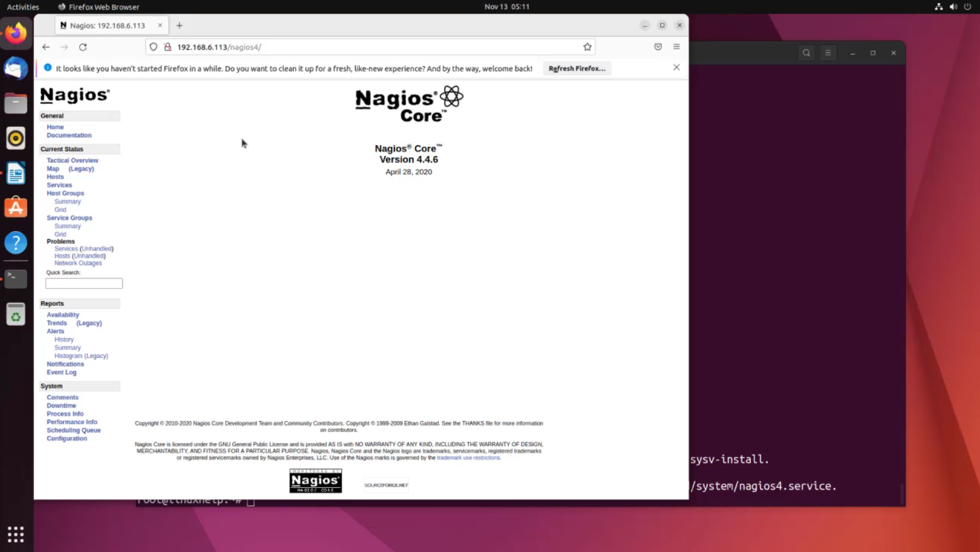This screenshot has width=980, height=552.
Task: Open Network Outages
Action: tap(78, 263)
